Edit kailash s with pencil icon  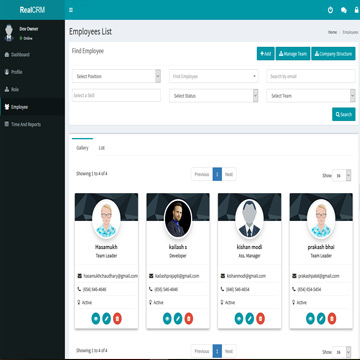coord(178,319)
